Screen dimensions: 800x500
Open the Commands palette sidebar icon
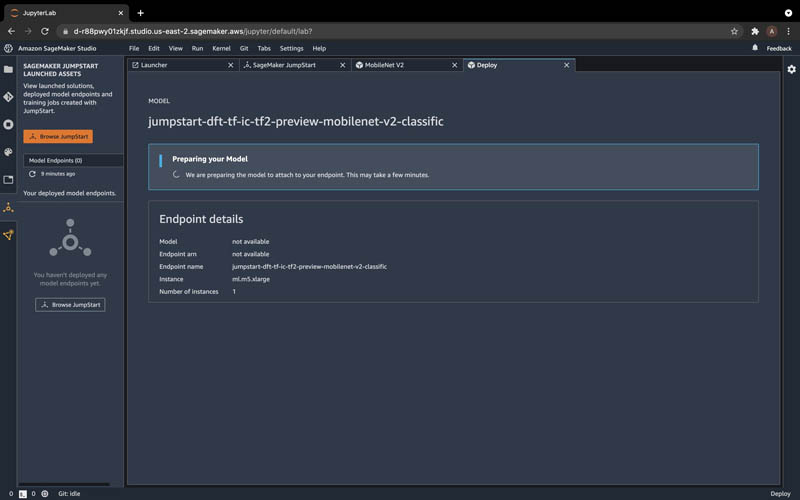click(8, 152)
